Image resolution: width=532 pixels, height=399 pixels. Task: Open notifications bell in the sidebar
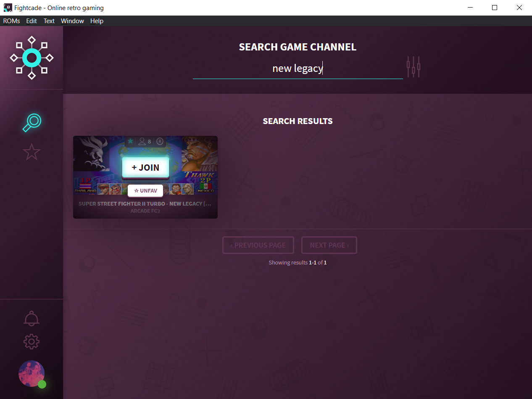coord(32,318)
